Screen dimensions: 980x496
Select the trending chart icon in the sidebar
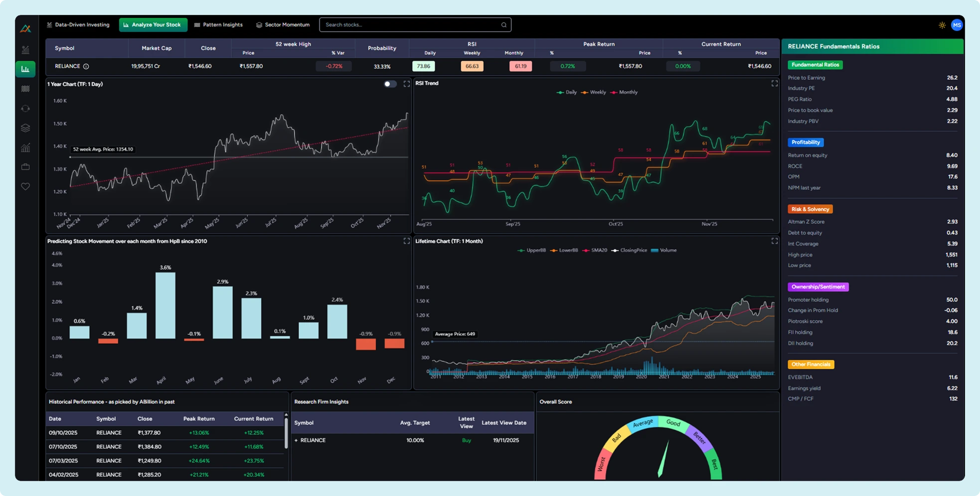click(x=25, y=147)
